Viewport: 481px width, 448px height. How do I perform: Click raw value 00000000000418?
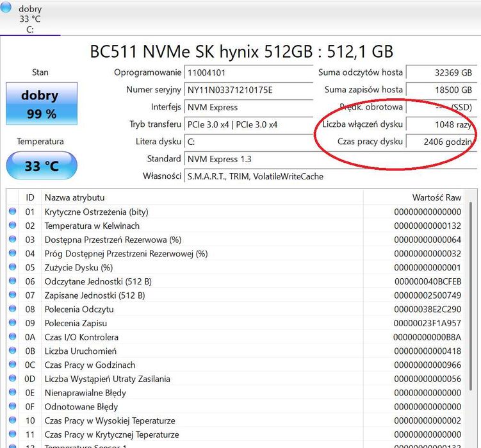(x=428, y=351)
